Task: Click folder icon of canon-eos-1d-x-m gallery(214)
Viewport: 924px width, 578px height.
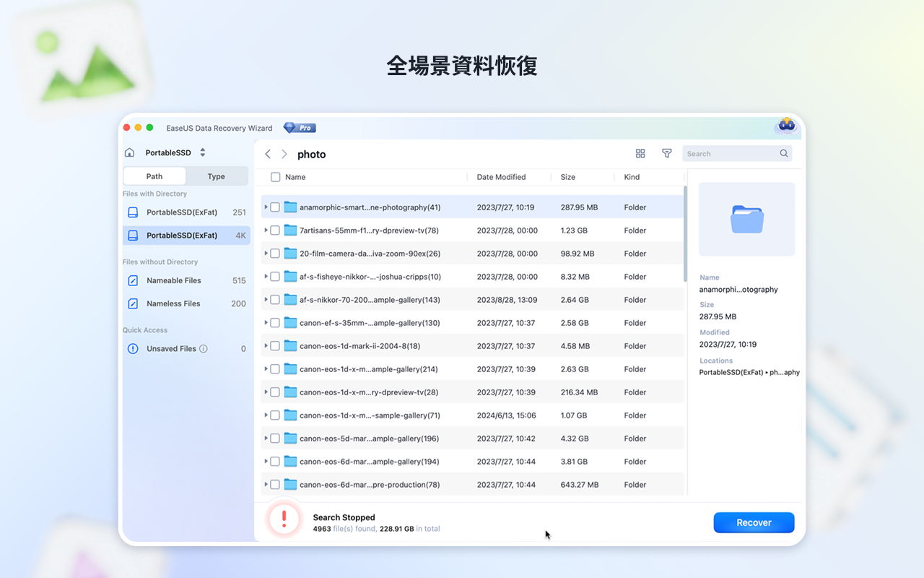Action: (290, 368)
